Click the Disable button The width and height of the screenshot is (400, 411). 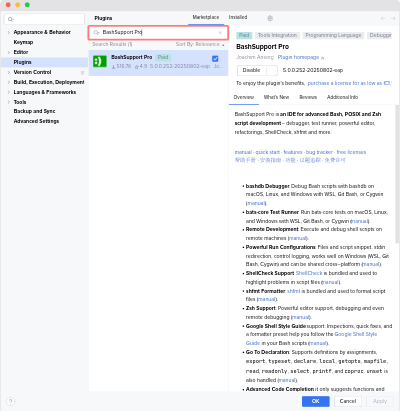[x=252, y=70]
